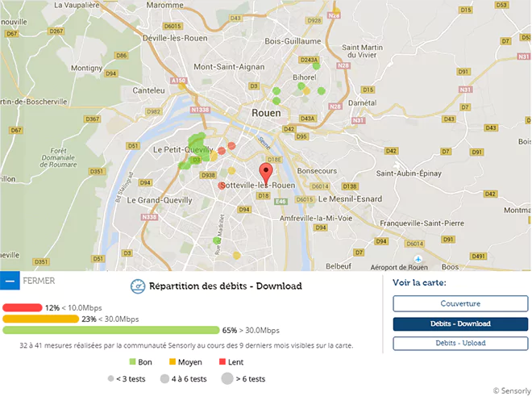The image size is (532, 409).
Task: Click the green Bon legend swatch
Action: pyautogui.click(x=133, y=362)
